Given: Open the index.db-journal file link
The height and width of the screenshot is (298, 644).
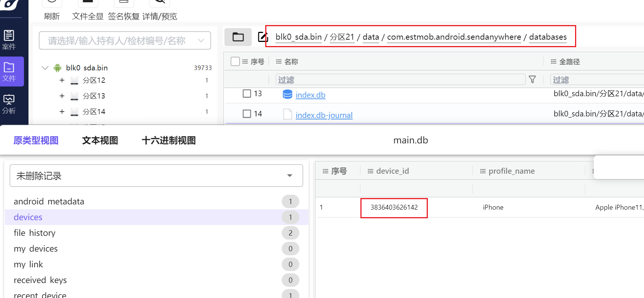Looking at the screenshot, I should [x=324, y=115].
